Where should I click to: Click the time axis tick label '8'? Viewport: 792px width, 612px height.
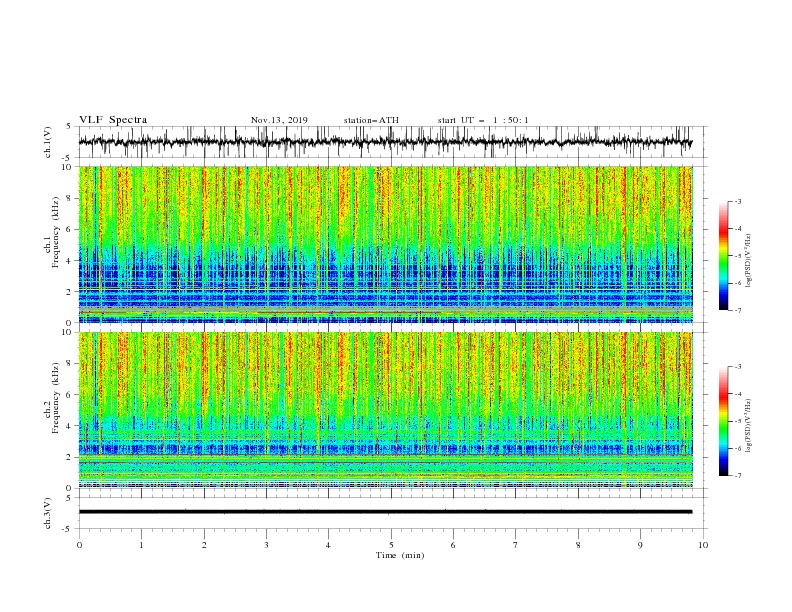coord(578,545)
